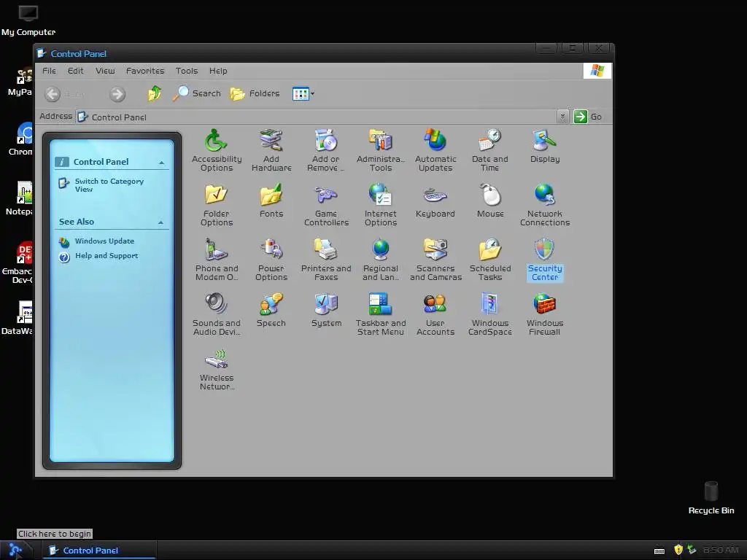Image resolution: width=747 pixels, height=560 pixels.
Task: Open Accessibility Options
Action: coord(216,149)
